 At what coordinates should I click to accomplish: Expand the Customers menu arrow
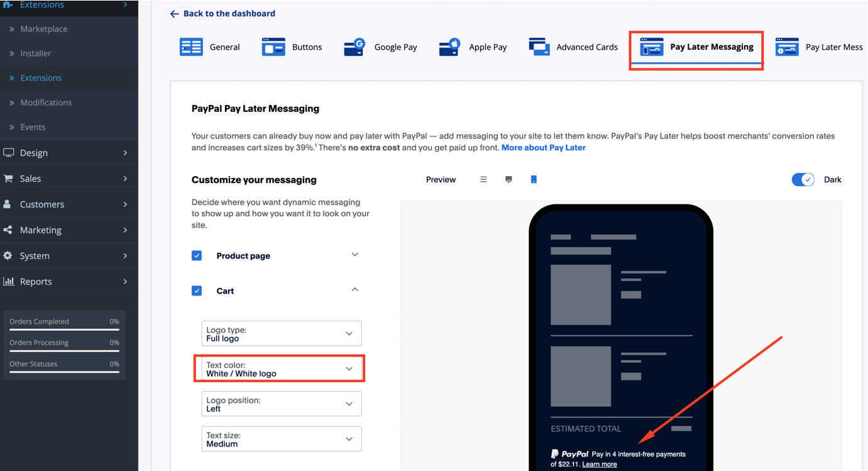point(125,204)
